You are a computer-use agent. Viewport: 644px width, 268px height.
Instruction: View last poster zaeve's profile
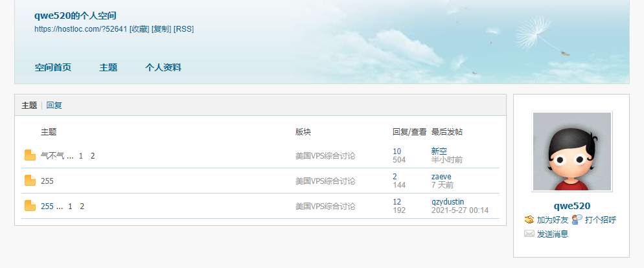[x=441, y=177]
